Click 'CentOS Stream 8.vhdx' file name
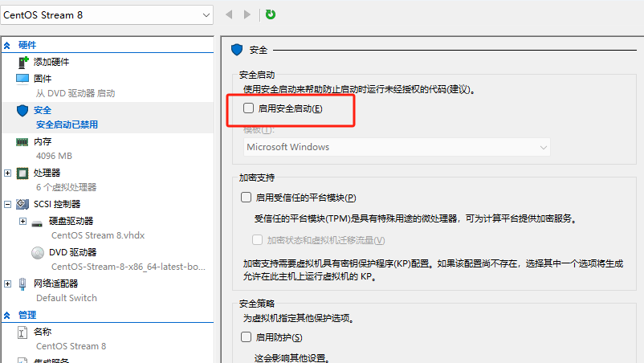This screenshot has height=363, width=644. pyautogui.click(x=98, y=235)
